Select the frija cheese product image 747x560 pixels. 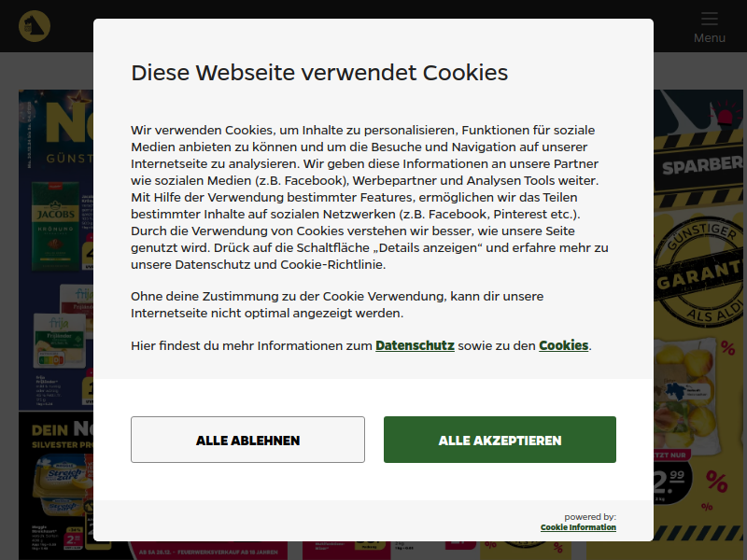click(60, 341)
